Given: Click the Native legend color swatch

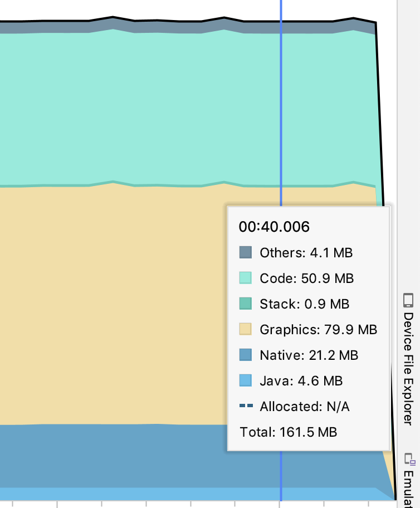Looking at the screenshot, I should coord(246,355).
